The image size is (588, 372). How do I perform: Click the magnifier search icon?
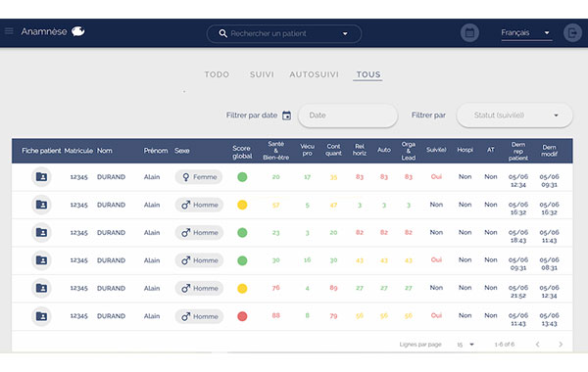[x=222, y=33]
